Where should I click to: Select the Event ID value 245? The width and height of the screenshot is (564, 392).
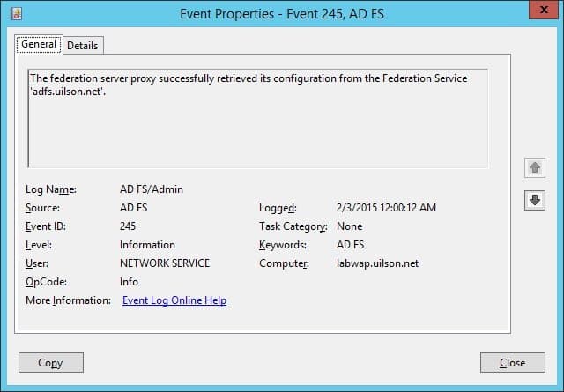(128, 226)
